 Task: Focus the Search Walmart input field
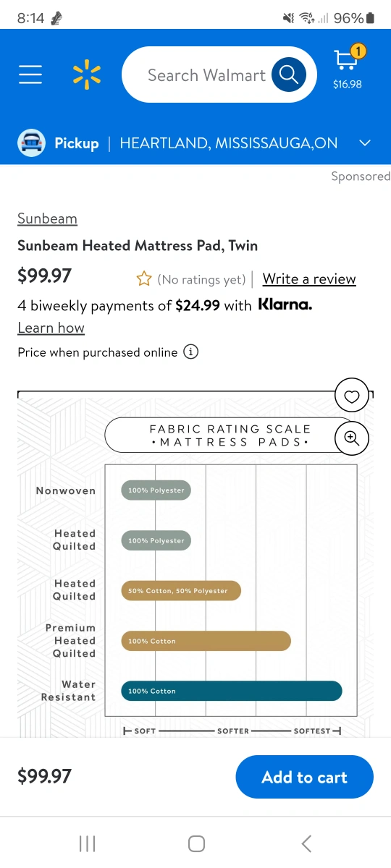tap(206, 75)
